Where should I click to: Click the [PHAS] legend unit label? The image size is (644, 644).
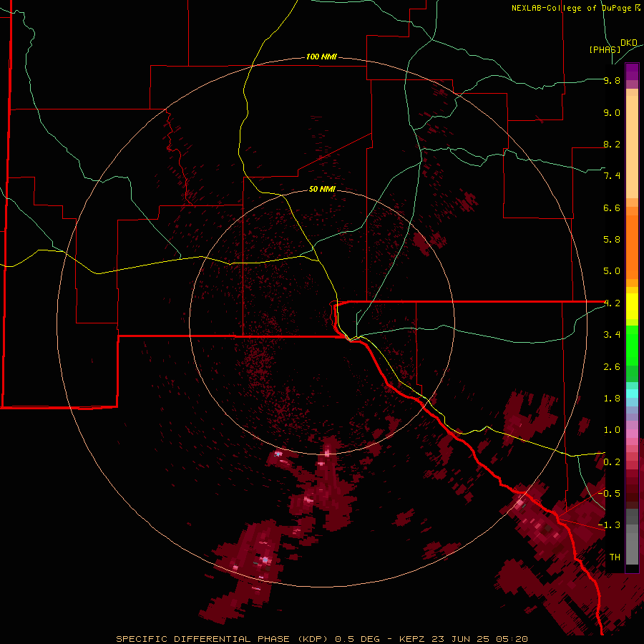pyautogui.click(x=605, y=49)
